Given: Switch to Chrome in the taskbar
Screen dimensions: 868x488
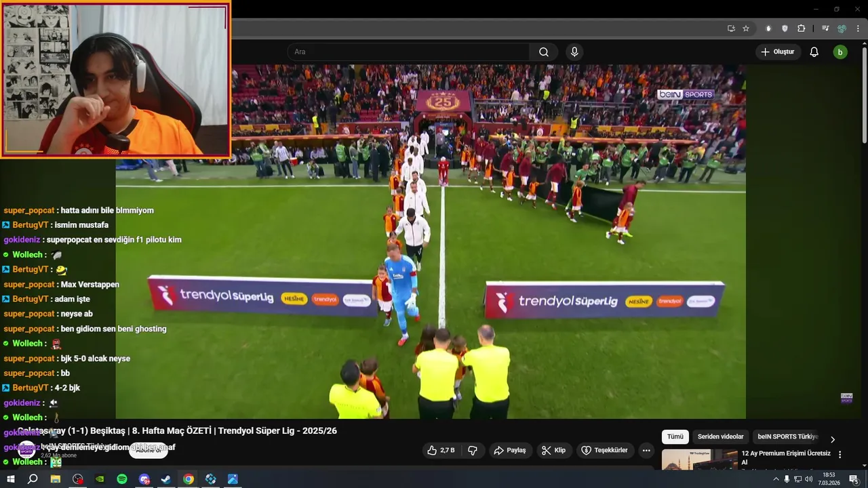Looking at the screenshot, I should click(x=189, y=479).
